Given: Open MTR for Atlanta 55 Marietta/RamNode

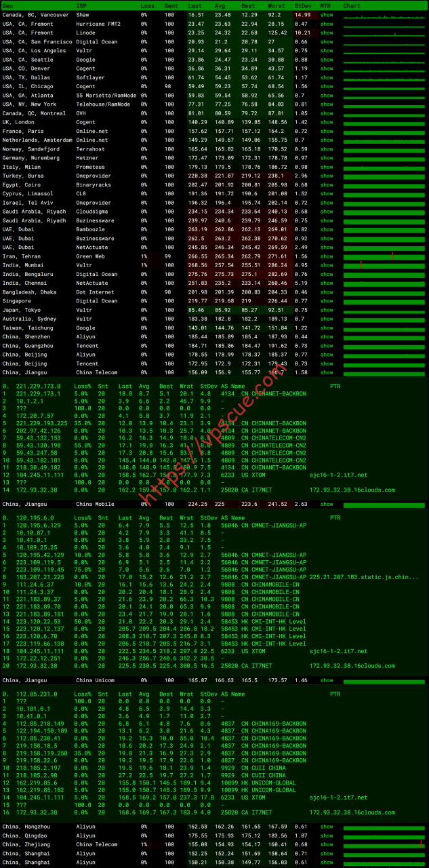Looking at the screenshot, I should [327, 95].
